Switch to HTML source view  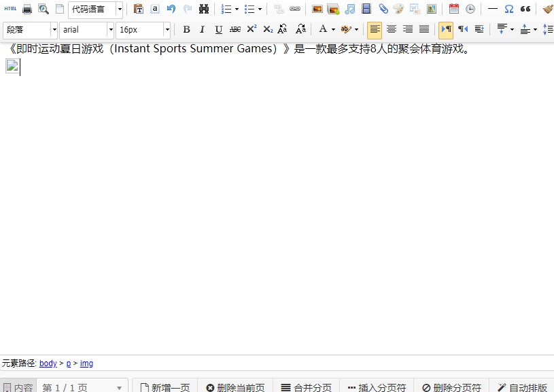pos(11,9)
